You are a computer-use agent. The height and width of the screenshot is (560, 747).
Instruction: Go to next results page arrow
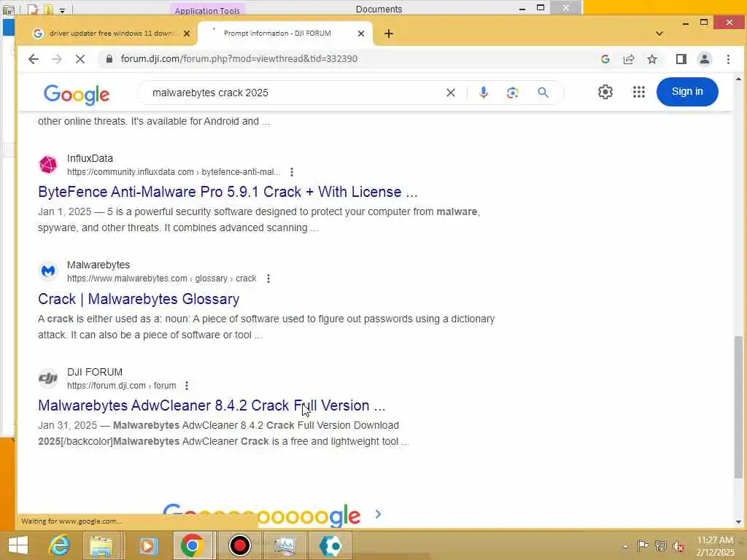[379, 514]
